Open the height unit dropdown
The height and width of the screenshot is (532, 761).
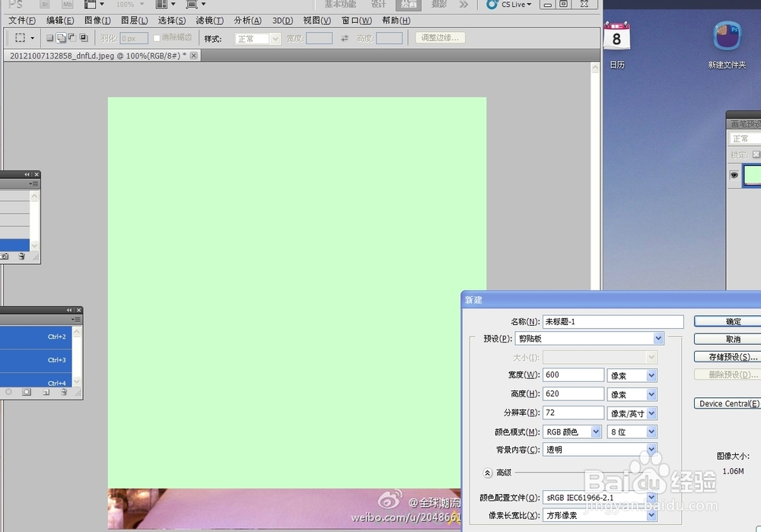tap(632, 394)
